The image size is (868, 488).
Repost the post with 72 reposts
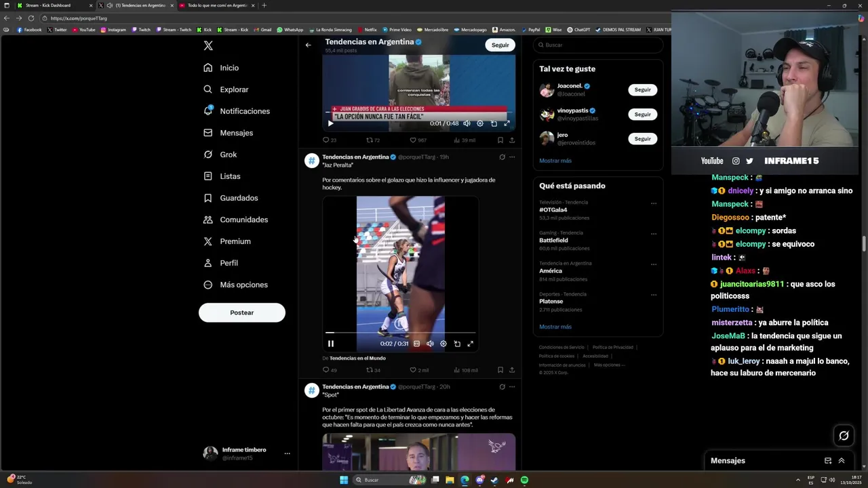click(373, 140)
